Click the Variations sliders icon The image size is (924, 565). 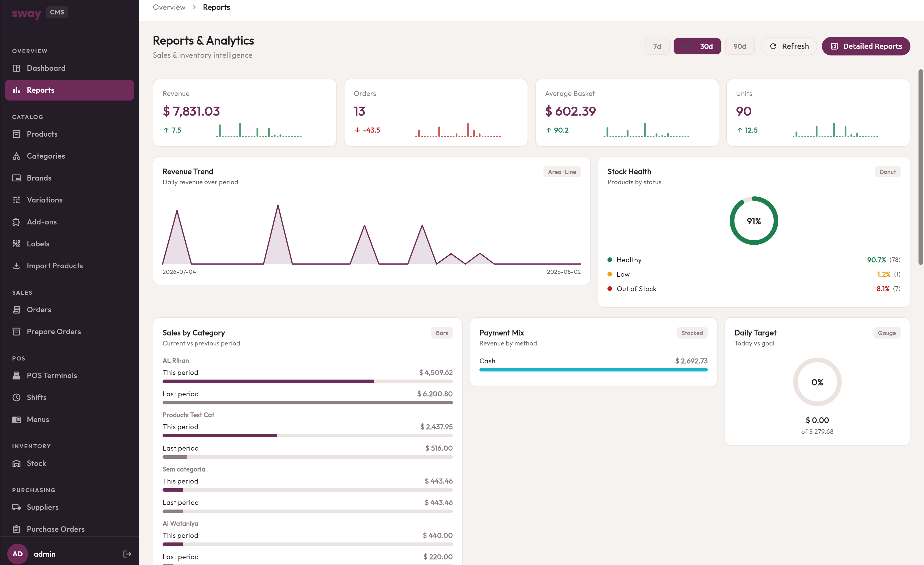click(x=16, y=200)
